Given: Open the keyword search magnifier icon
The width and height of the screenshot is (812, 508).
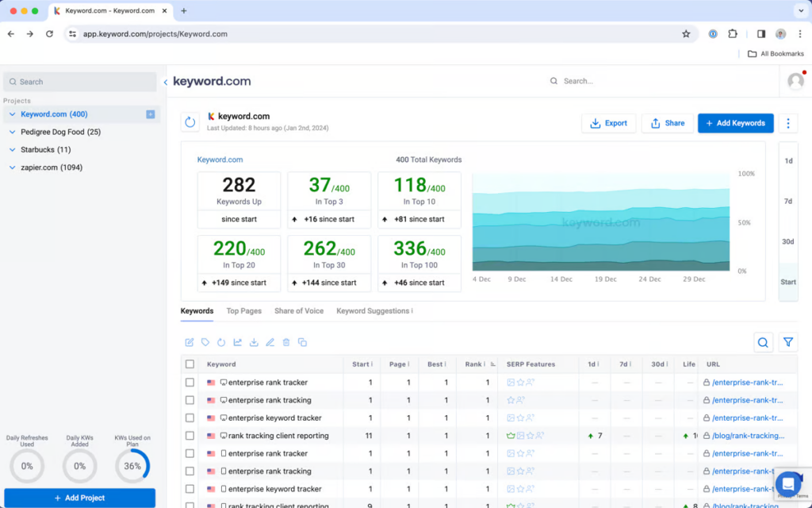Looking at the screenshot, I should pos(763,342).
